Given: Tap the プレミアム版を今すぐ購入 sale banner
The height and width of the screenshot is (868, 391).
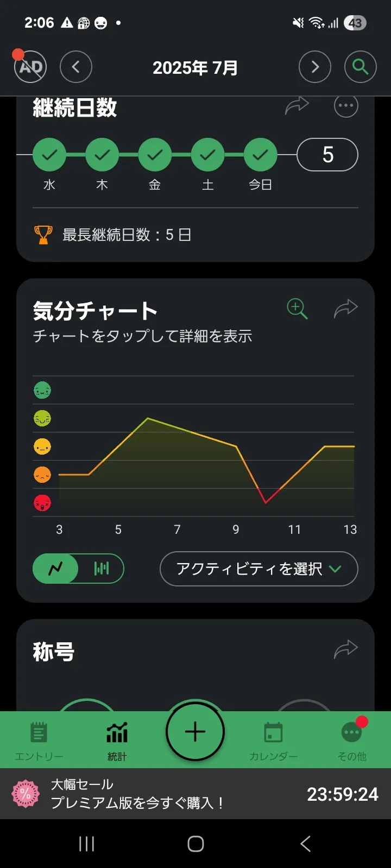Looking at the screenshot, I should click(195, 794).
